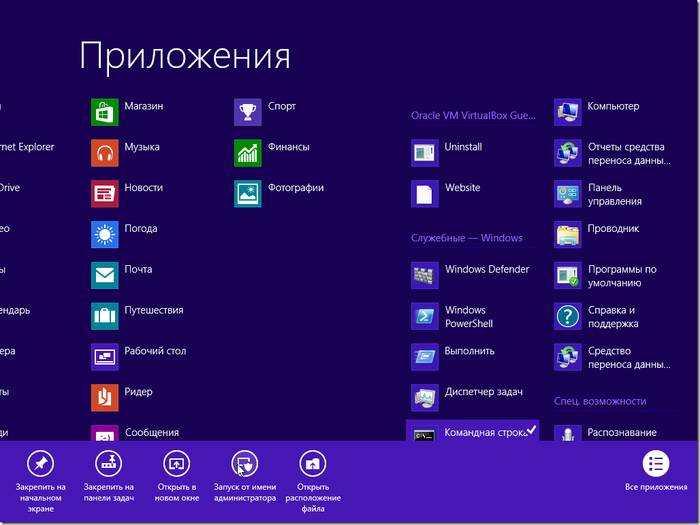The image size is (700, 525).
Task: Open the Погода weather app icon
Action: pyautogui.click(x=105, y=234)
